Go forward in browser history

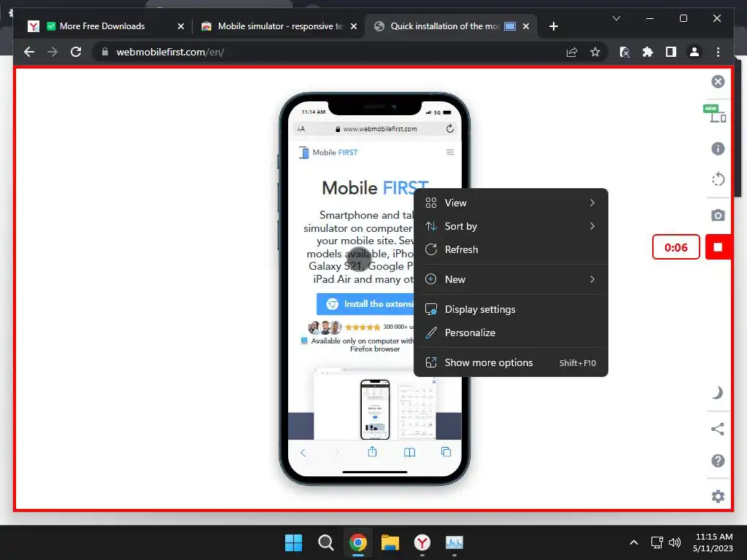(53, 52)
